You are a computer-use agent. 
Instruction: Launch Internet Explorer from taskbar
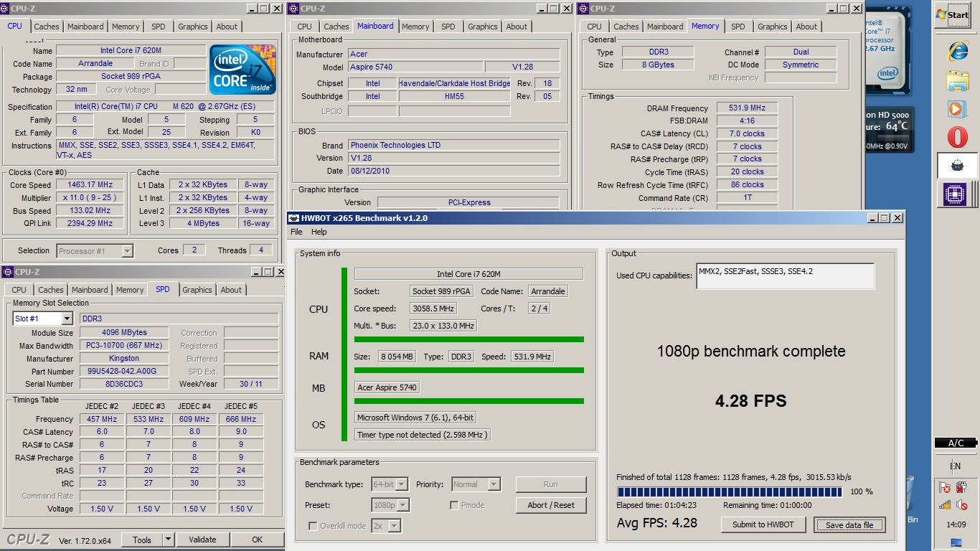[957, 52]
